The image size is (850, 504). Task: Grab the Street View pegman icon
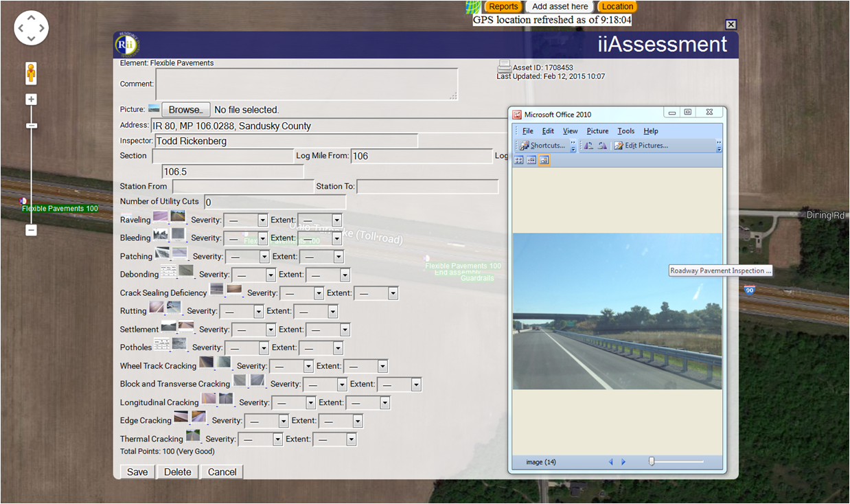[31, 73]
